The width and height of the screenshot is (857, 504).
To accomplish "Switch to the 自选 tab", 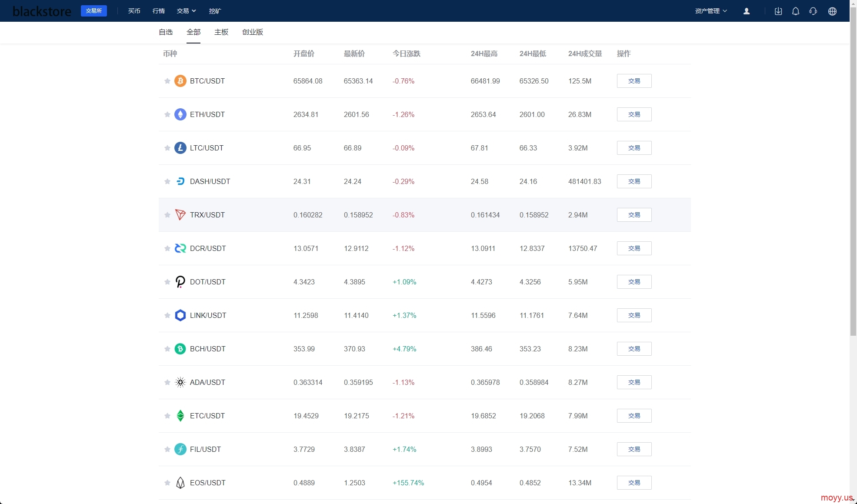I will pyautogui.click(x=166, y=32).
